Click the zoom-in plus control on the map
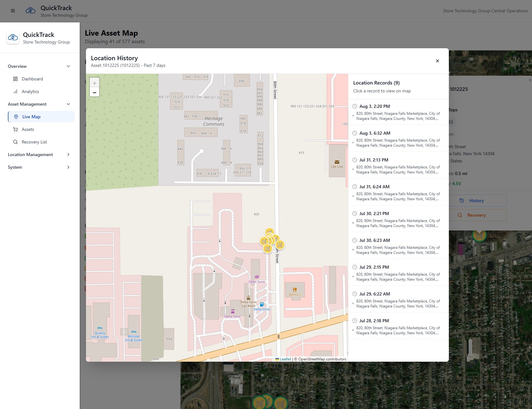Screen dimensions: 532x409 click(95, 83)
